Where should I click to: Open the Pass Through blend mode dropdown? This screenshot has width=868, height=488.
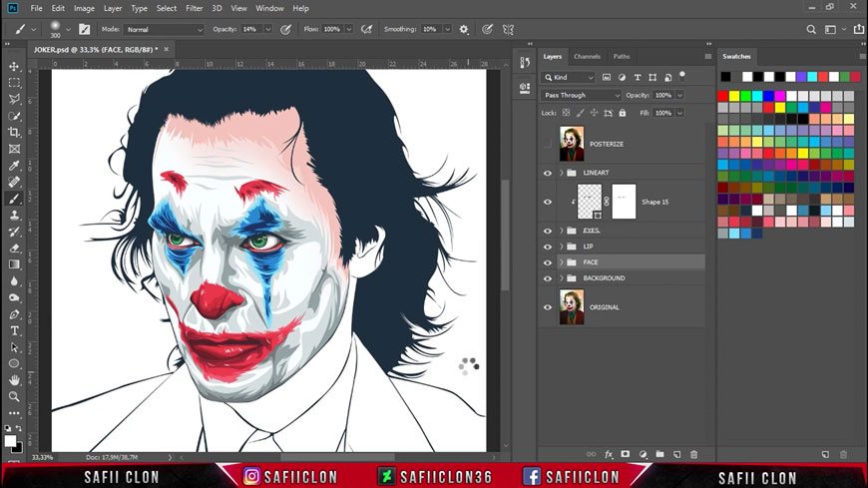coord(581,95)
